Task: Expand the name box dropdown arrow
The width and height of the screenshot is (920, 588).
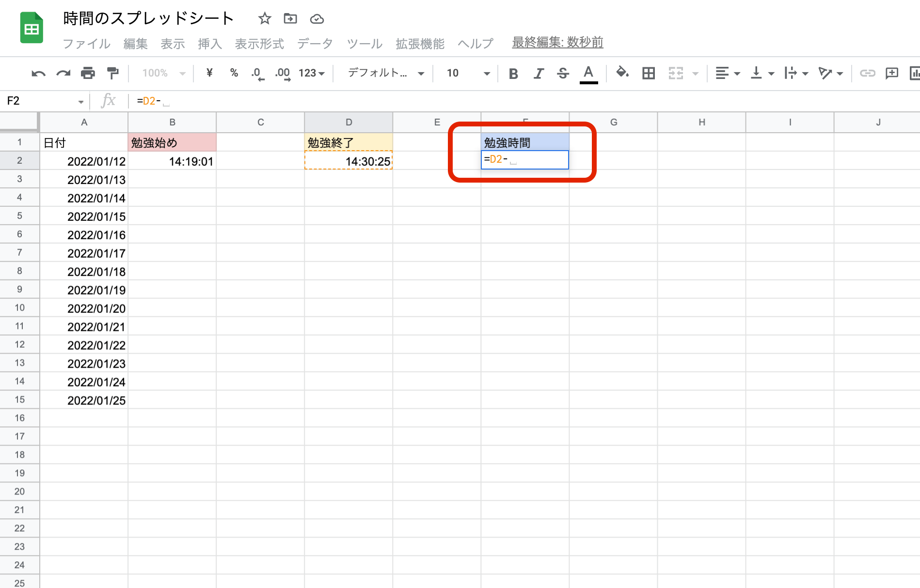Action: [80, 102]
